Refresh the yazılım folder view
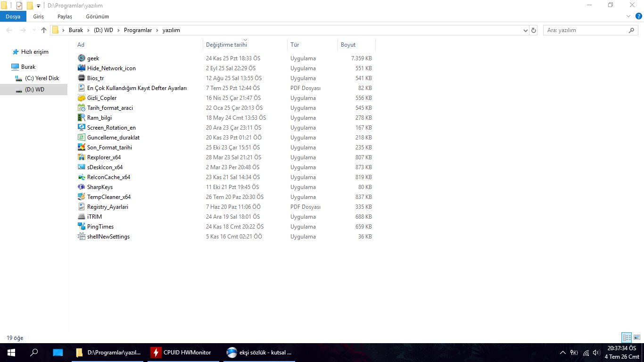Image resolution: width=644 pixels, height=362 pixels. (534, 30)
